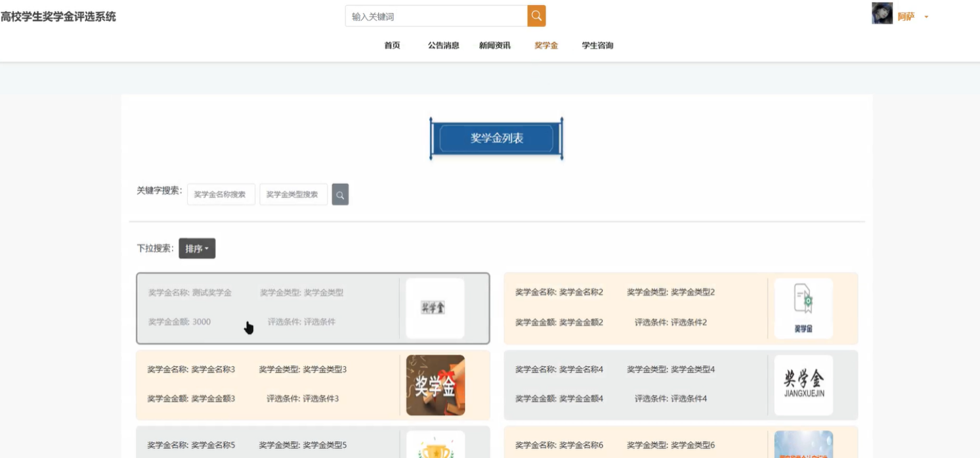Click the text 奖学金类型: 奖学金类型6

click(x=671, y=446)
